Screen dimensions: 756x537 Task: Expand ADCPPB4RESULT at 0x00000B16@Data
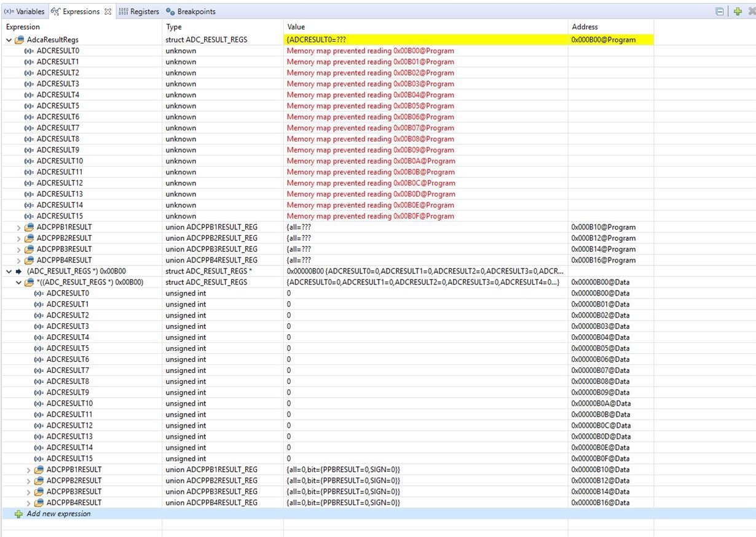(28, 503)
